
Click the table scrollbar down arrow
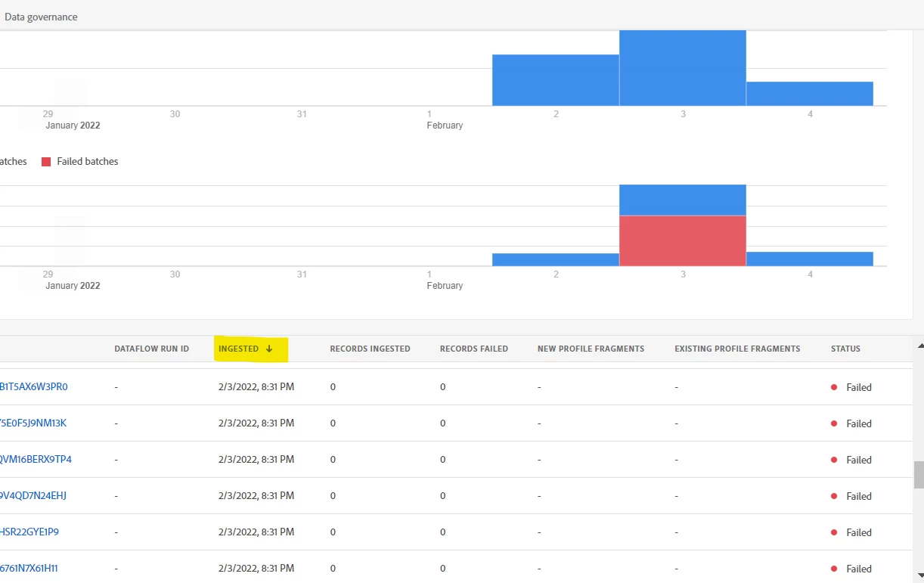[x=919, y=574]
